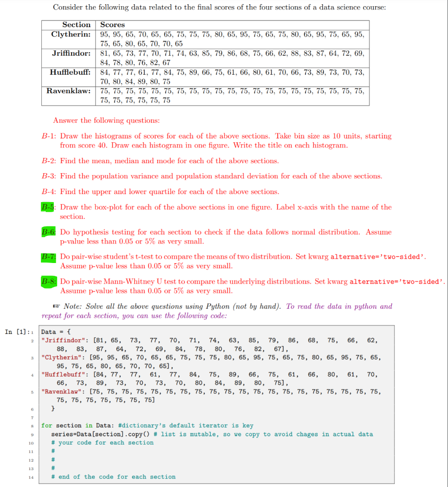Click the B-1 question label

tap(49, 136)
